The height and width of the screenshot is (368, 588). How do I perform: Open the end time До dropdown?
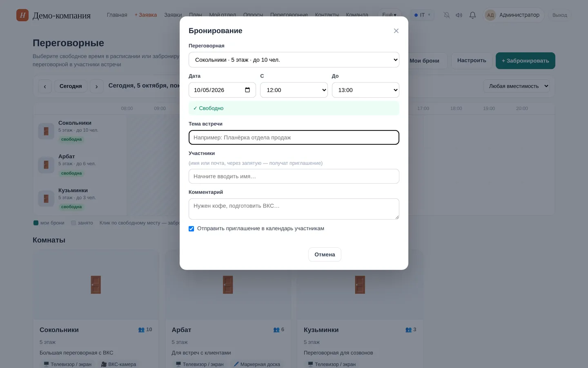(365, 90)
